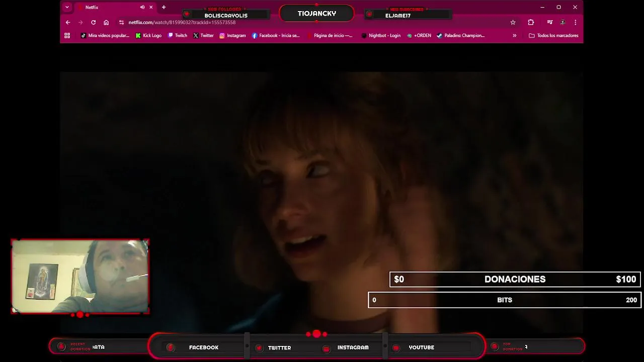Close the Netflix tab
The width and height of the screenshot is (644, 362).
click(151, 7)
